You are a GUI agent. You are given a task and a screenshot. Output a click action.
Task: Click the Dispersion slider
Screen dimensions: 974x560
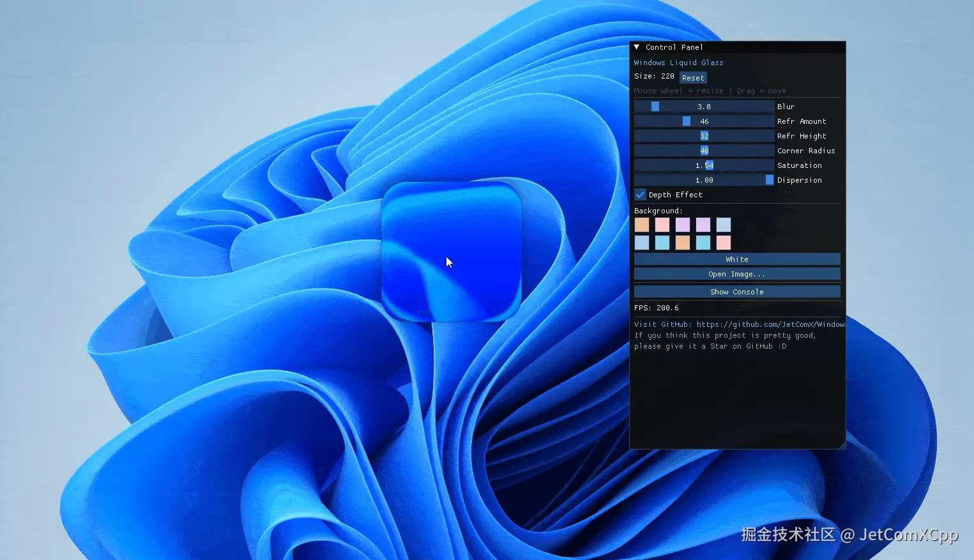[x=704, y=180]
